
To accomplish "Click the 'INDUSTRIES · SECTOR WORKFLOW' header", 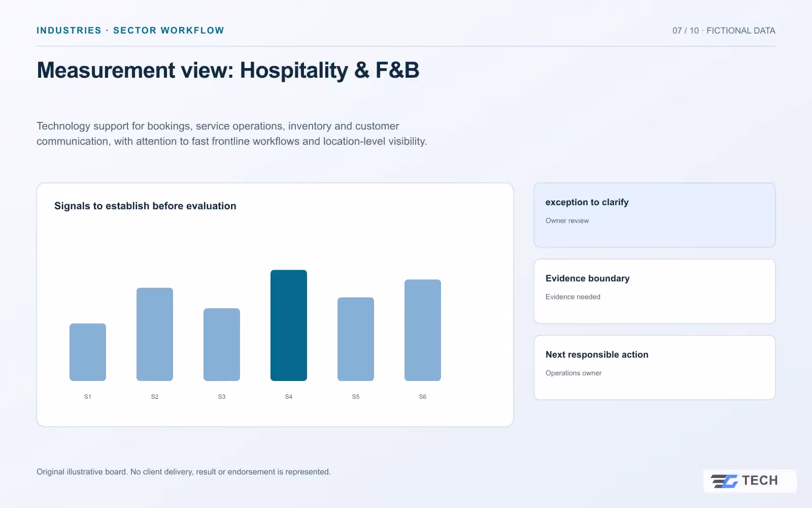I will [130, 30].
